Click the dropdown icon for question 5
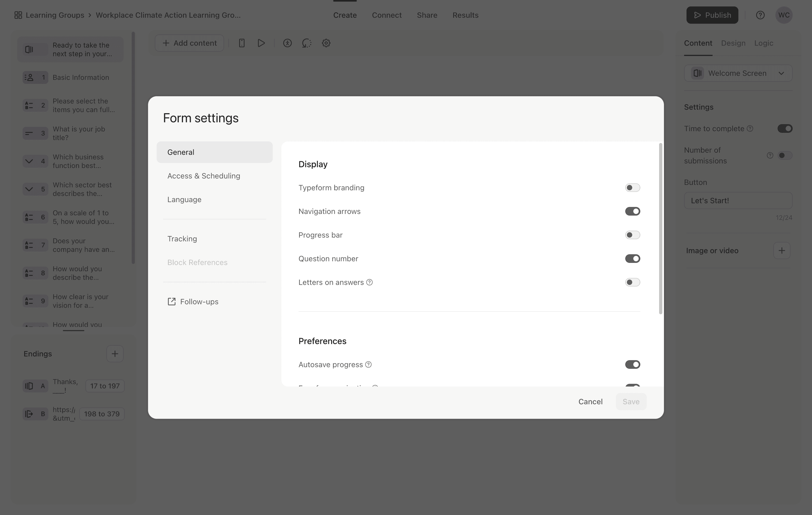This screenshot has width=812, height=515. coord(29,189)
